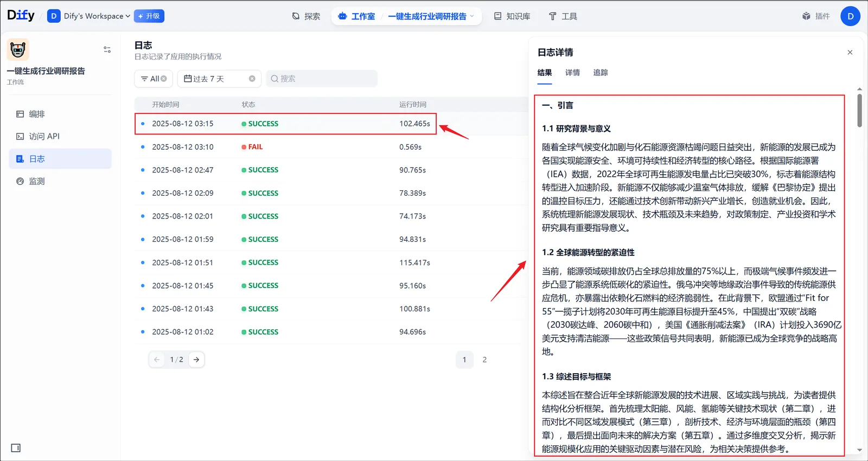Open failed log entry 2025-08-12 03:10
The width and height of the screenshot is (868, 461).
point(331,147)
